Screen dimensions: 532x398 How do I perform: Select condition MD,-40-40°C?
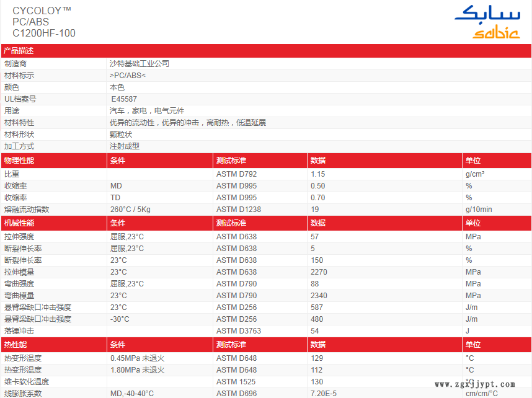(132, 394)
